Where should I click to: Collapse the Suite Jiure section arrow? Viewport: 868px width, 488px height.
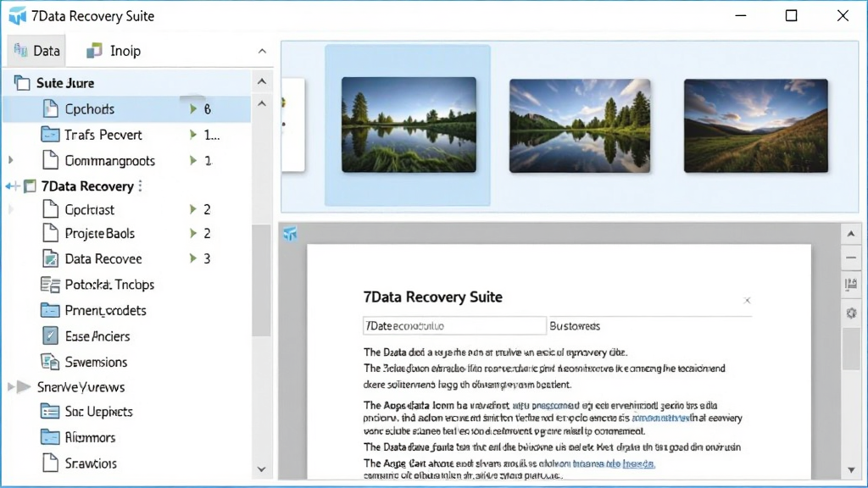(x=262, y=82)
